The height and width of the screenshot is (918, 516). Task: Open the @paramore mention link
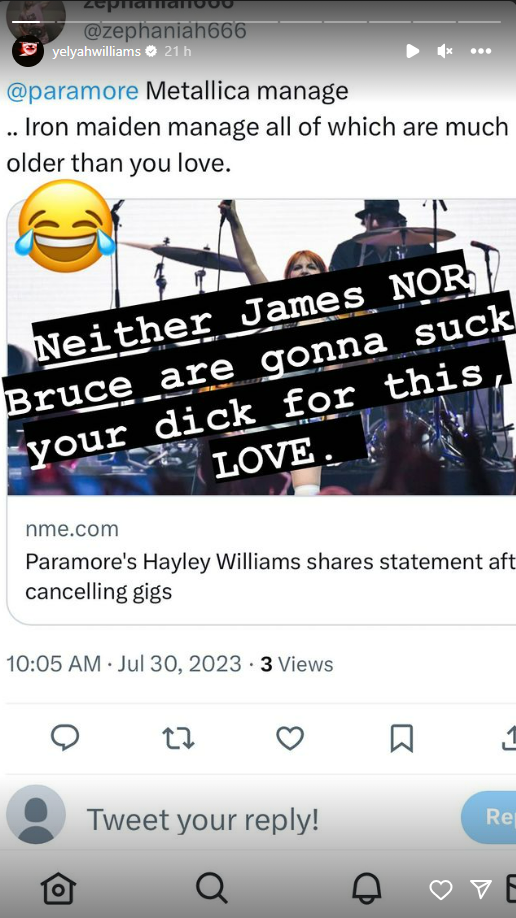coord(73,91)
